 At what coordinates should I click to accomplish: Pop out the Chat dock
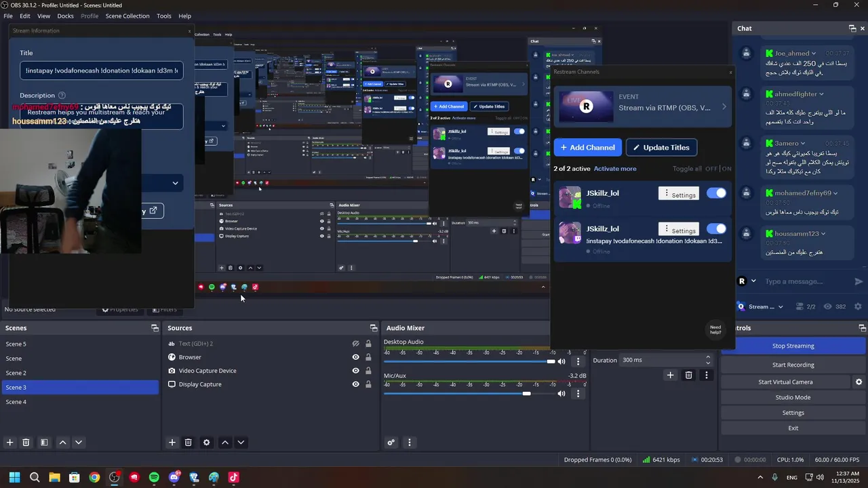coord(852,28)
